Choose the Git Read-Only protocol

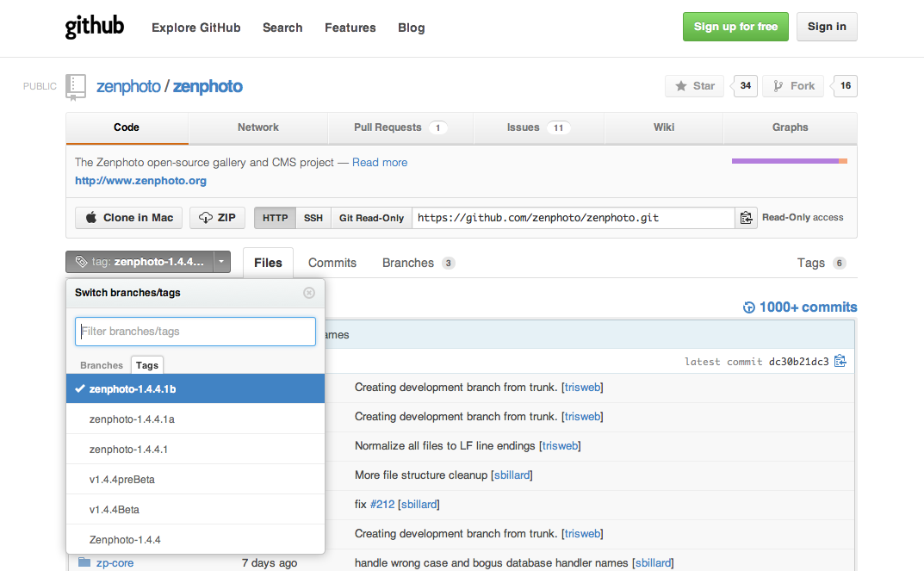click(371, 218)
